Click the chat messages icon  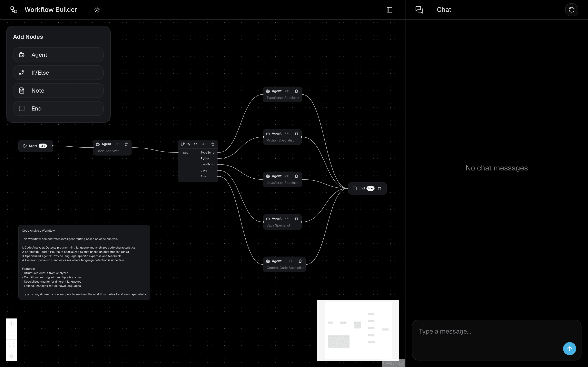pyautogui.click(x=419, y=10)
